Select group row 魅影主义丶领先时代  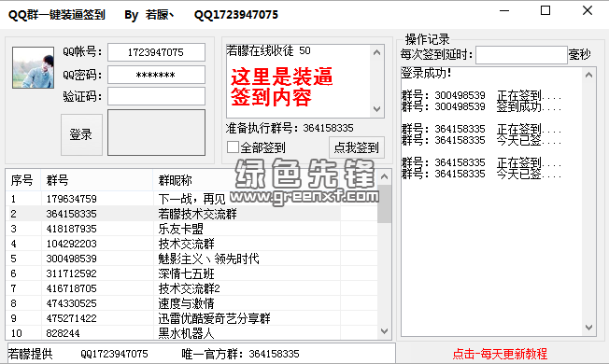[x=191, y=259]
